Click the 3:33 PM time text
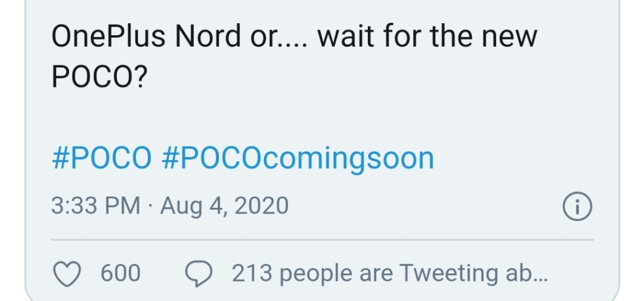 [x=96, y=206]
